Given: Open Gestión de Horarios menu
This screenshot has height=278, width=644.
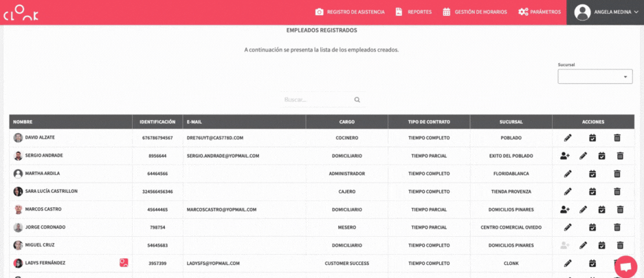Looking at the screenshot, I should [475, 12].
